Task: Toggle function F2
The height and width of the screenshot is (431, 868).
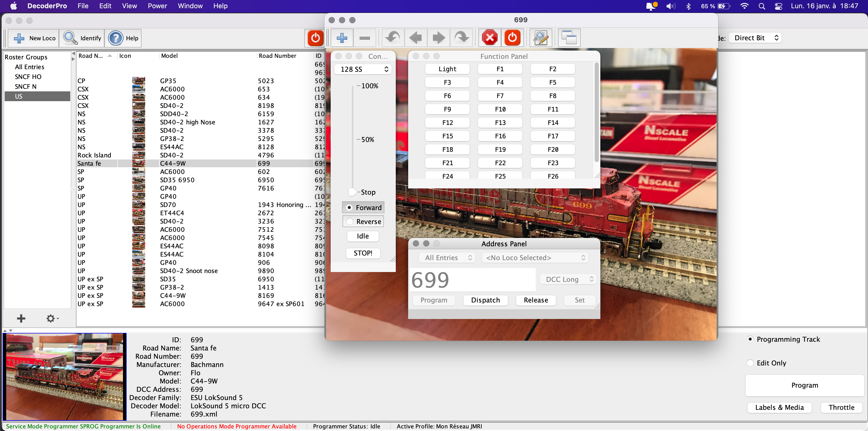Action: click(552, 69)
